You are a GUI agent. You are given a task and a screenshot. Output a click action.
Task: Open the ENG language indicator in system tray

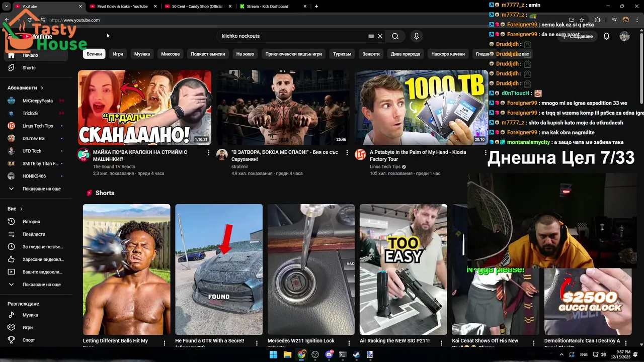584,354
